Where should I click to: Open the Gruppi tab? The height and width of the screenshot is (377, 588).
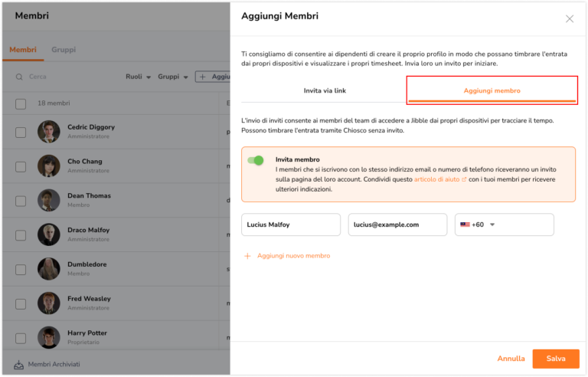(x=64, y=50)
